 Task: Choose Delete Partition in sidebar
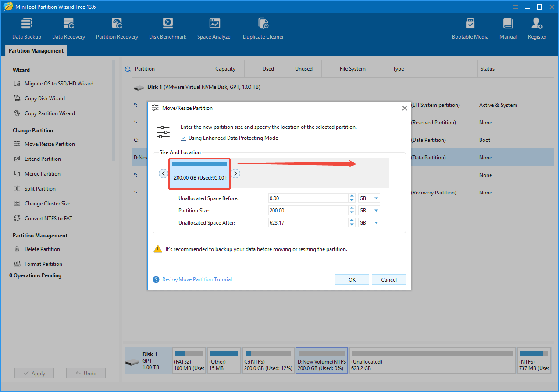pos(37,249)
